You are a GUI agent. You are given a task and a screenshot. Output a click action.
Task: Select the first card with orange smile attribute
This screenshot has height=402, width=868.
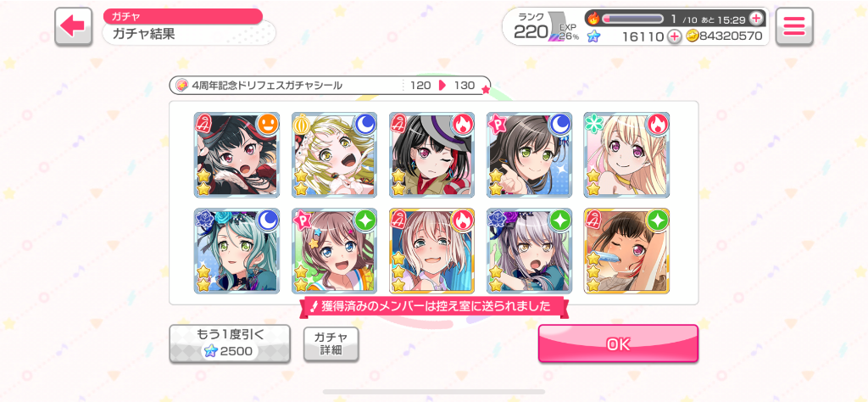[237, 155]
